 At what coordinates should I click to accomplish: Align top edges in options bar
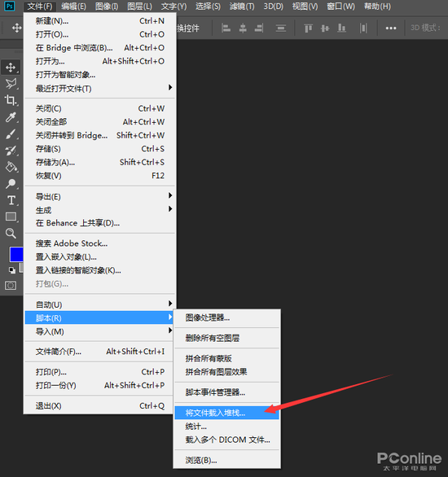click(308, 28)
